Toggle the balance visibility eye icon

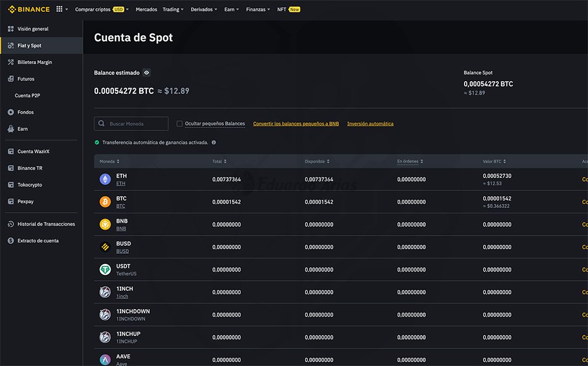coord(146,73)
